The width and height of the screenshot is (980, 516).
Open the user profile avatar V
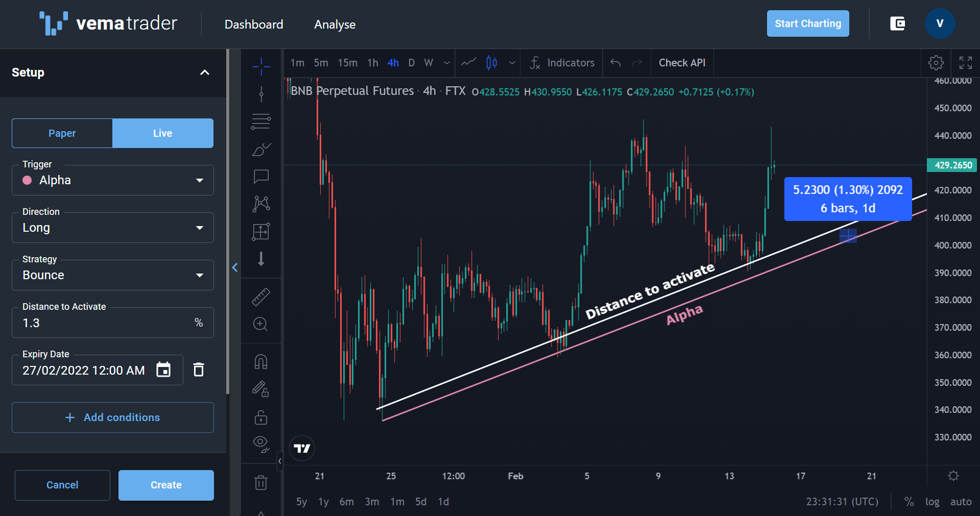coord(940,23)
